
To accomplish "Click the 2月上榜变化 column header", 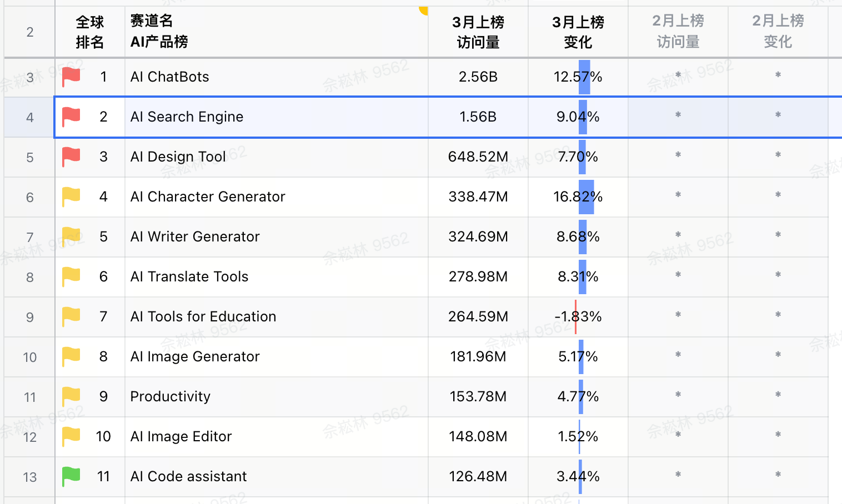I will (x=778, y=32).
